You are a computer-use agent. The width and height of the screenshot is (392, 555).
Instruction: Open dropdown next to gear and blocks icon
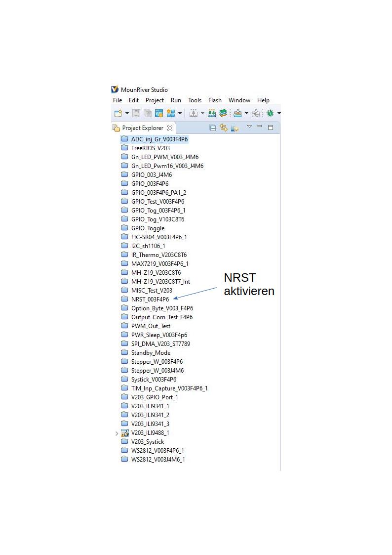pos(180,113)
